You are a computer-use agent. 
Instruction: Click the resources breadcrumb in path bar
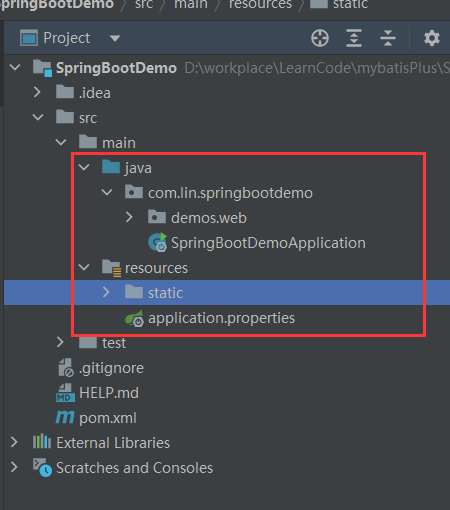260,5
